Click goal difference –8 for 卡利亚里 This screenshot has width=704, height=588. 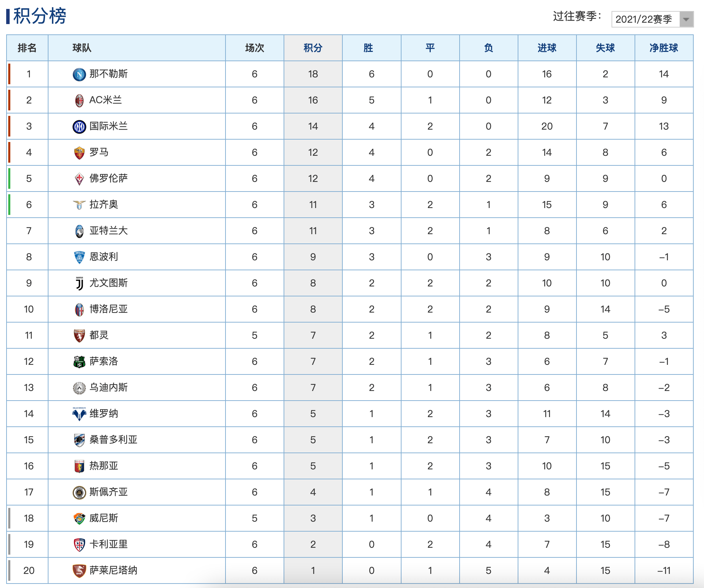pos(664,544)
